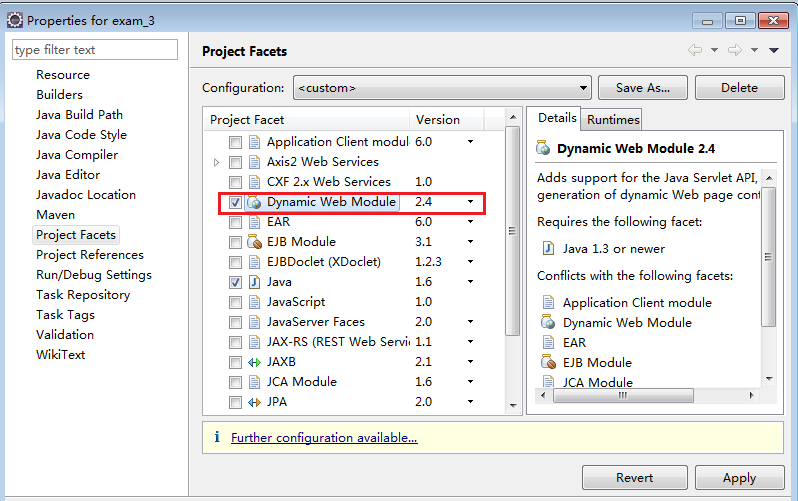Image resolution: width=798 pixels, height=501 pixels.
Task: Open the Further configuration available link
Action: point(324,438)
